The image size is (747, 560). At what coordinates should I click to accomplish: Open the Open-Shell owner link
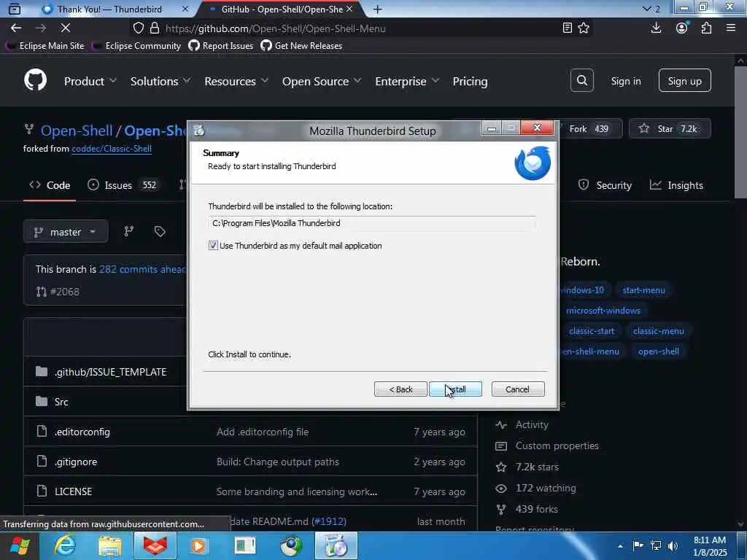[77, 131]
